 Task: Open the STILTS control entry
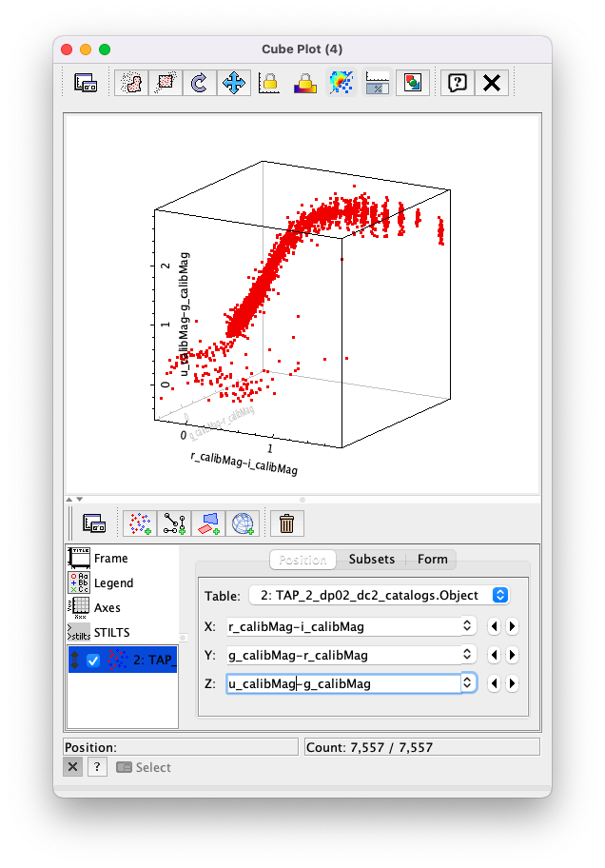tap(123, 632)
